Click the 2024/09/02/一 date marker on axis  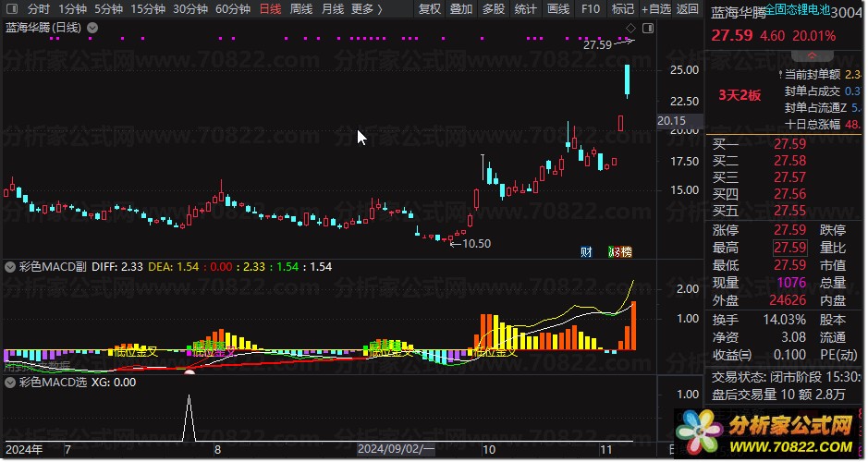397,449
